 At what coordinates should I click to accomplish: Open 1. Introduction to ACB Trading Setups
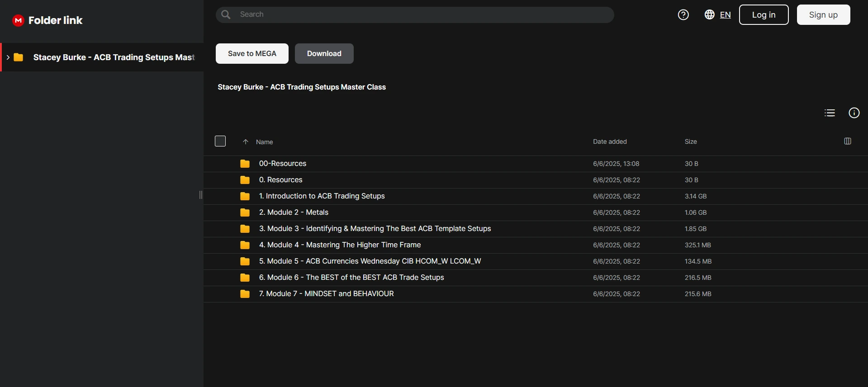[x=322, y=196]
